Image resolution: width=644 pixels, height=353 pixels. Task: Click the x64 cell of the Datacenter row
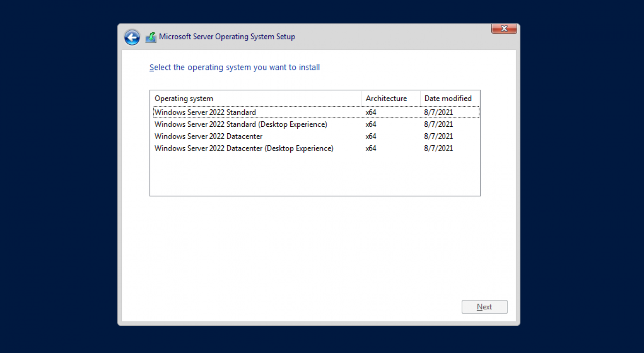371,136
